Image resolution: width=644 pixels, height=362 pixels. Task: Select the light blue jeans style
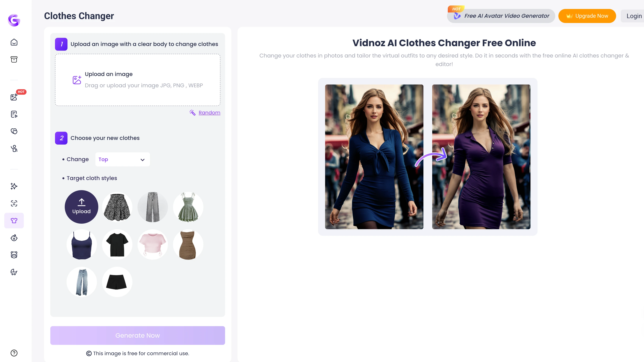(x=82, y=282)
